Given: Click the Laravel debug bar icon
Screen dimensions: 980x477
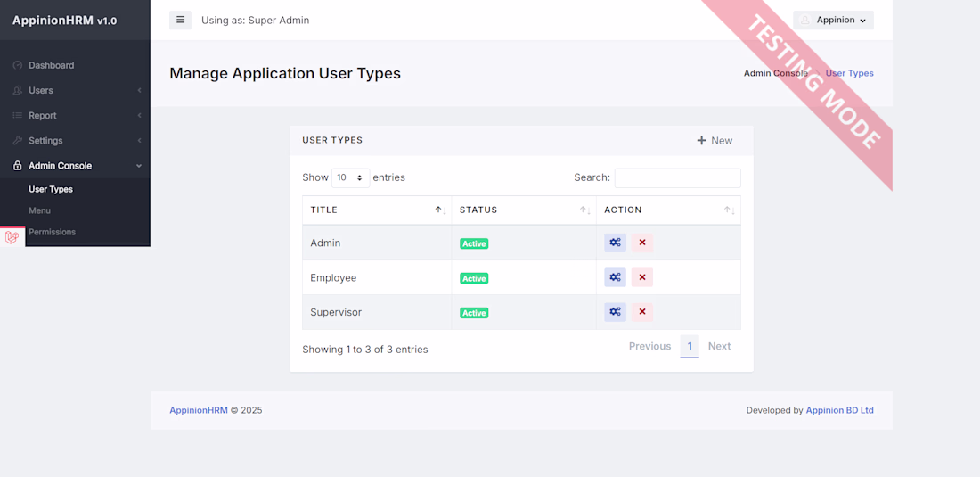Looking at the screenshot, I should coord(12,237).
